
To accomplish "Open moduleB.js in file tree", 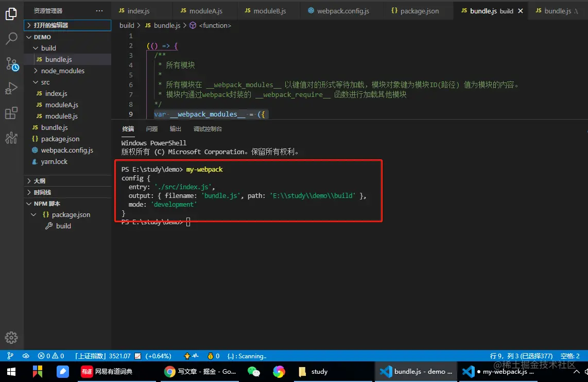I will (67, 116).
